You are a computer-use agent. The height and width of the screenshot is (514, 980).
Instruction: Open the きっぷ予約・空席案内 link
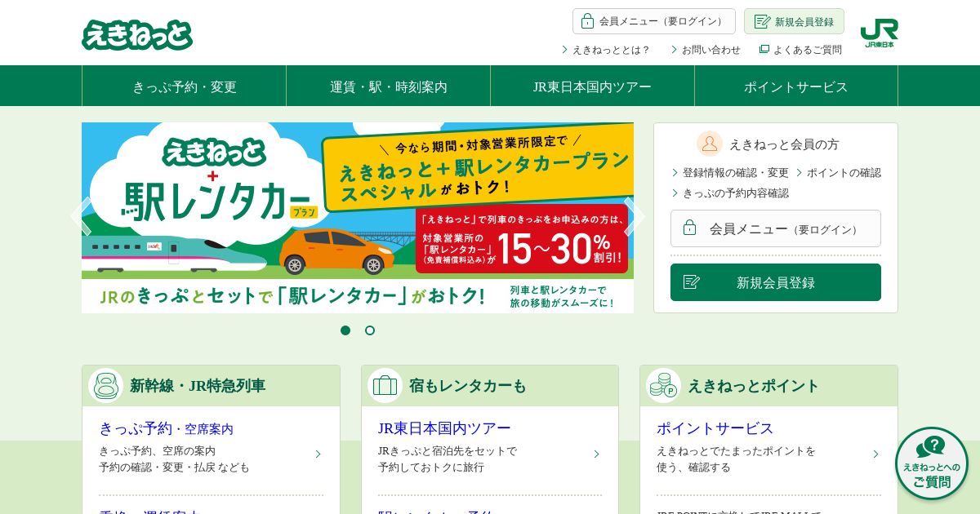pos(166,428)
